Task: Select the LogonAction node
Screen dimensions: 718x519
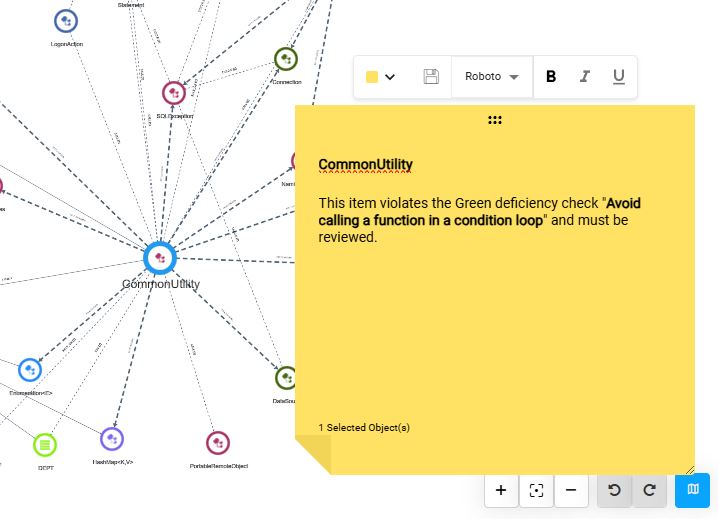Action: [66, 21]
